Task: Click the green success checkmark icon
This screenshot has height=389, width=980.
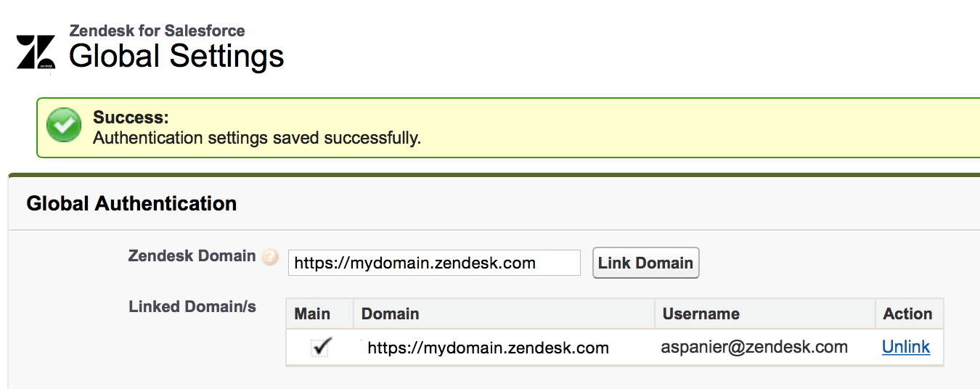Action: (x=64, y=126)
